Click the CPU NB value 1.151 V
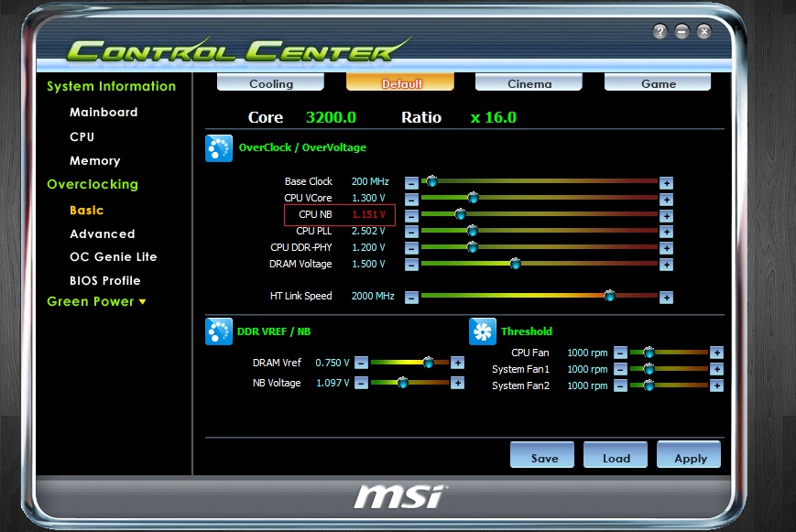The height and width of the screenshot is (532, 796). pos(368,214)
